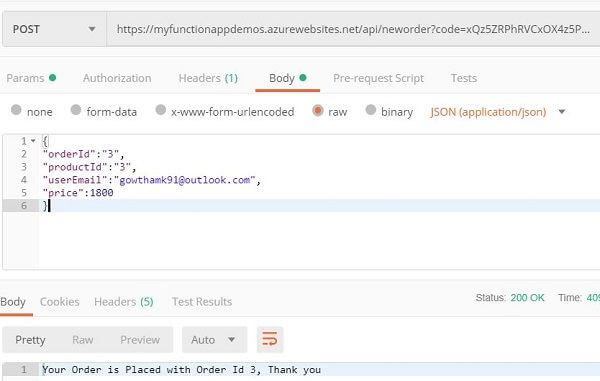
Task: Click line number 4 in request editor gutter
Action: tap(24, 180)
